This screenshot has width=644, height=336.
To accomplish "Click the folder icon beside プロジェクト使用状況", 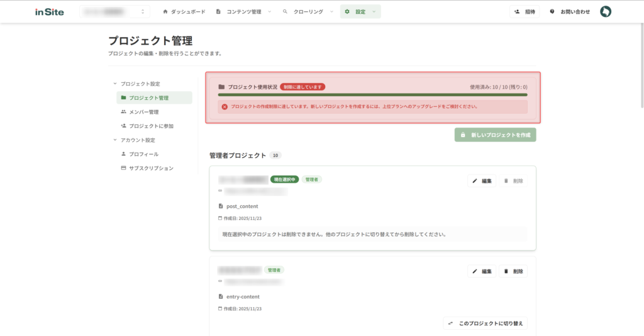I will click(x=221, y=87).
